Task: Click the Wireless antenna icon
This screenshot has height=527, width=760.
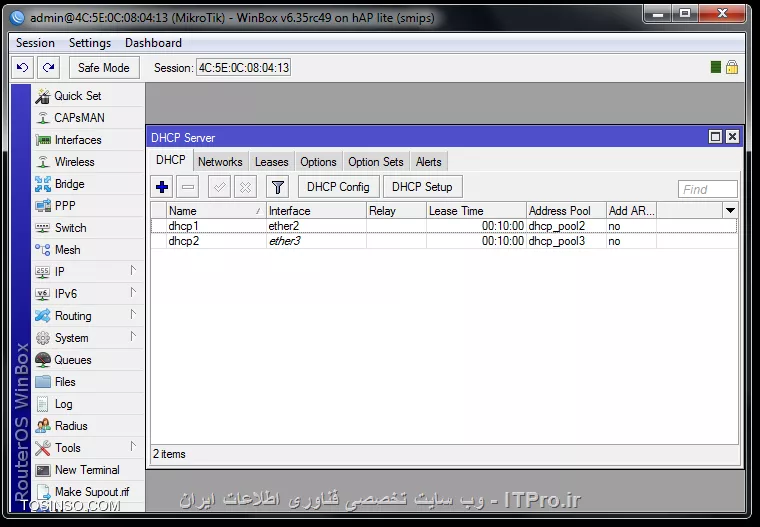Action: (x=43, y=162)
